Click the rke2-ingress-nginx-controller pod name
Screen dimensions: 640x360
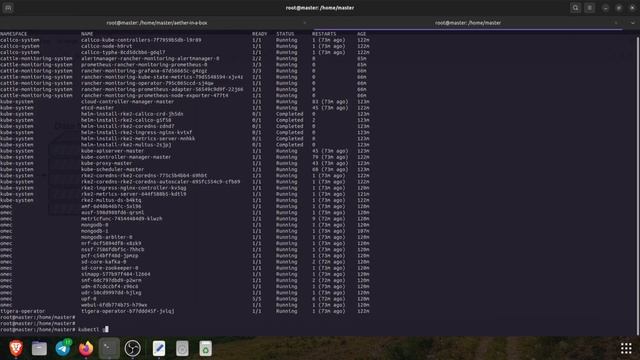(x=133, y=188)
